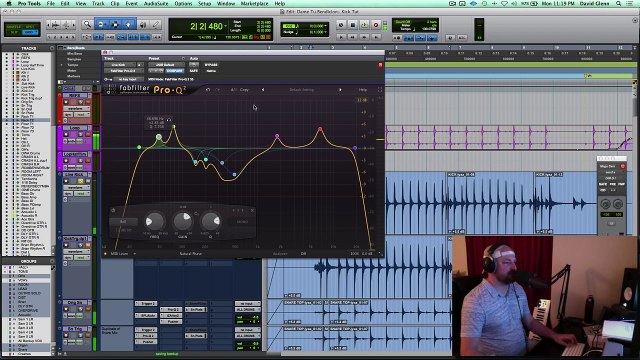The image size is (640, 360).
Task: Click Natural Phase processing mode
Action: click(191, 253)
